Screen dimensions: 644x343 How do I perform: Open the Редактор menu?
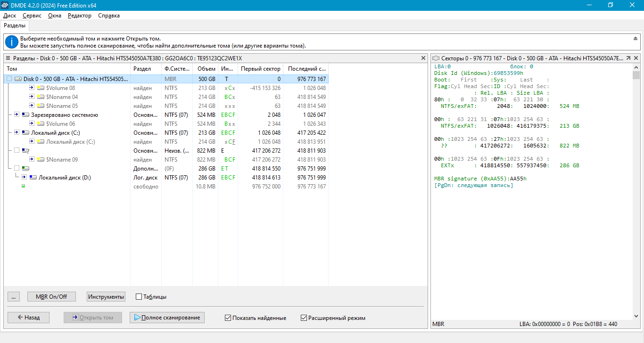tap(80, 16)
